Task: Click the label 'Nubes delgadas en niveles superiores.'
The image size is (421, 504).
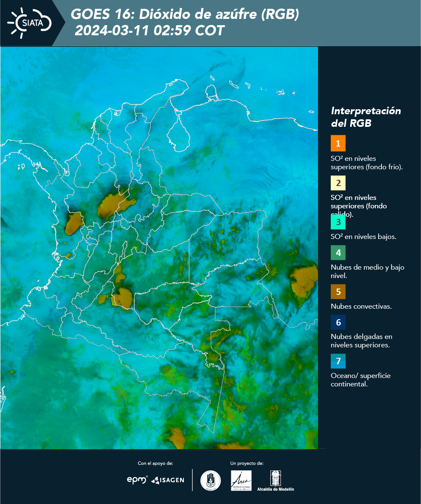Action: 361,341
